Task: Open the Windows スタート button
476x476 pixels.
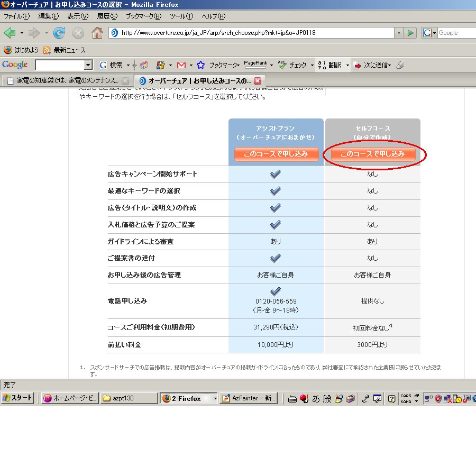Action: [17, 398]
